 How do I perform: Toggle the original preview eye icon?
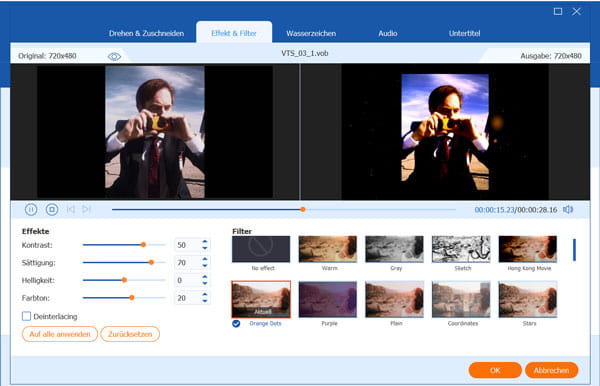[114, 57]
